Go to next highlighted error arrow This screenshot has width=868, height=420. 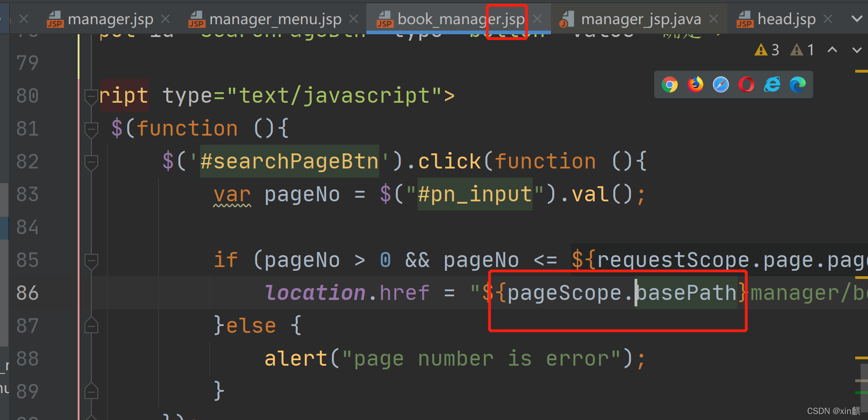pos(857,50)
